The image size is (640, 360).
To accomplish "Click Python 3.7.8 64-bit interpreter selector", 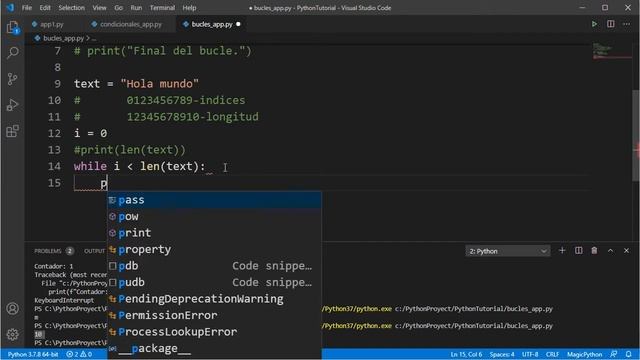I will click(33, 354).
